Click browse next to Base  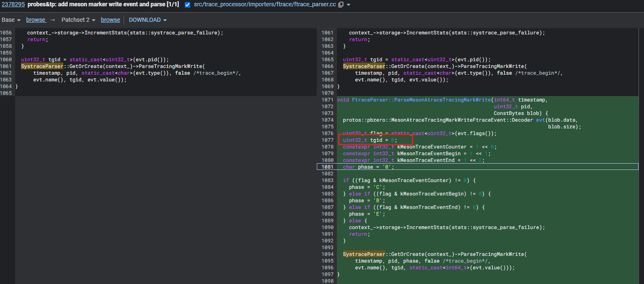click(x=36, y=20)
